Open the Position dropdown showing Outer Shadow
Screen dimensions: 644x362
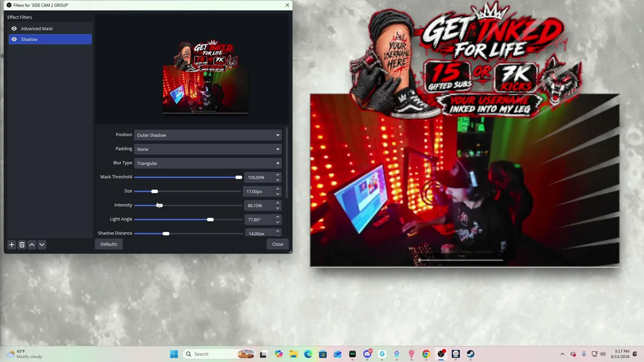coord(207,135)
